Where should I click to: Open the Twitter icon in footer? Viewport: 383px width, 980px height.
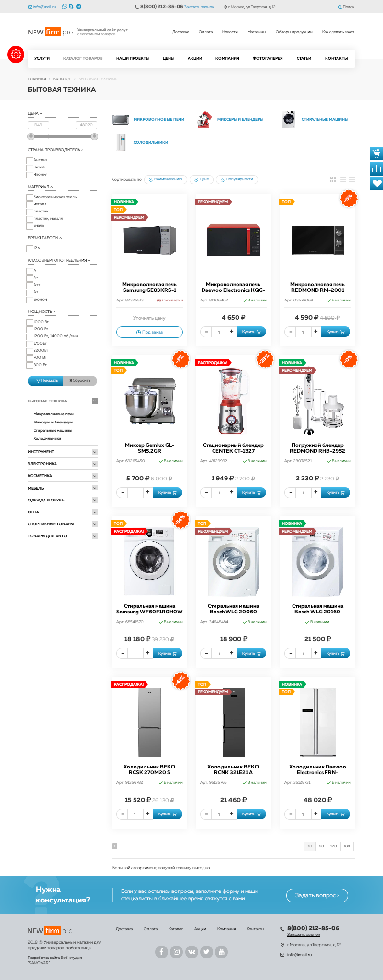point(206,952)
